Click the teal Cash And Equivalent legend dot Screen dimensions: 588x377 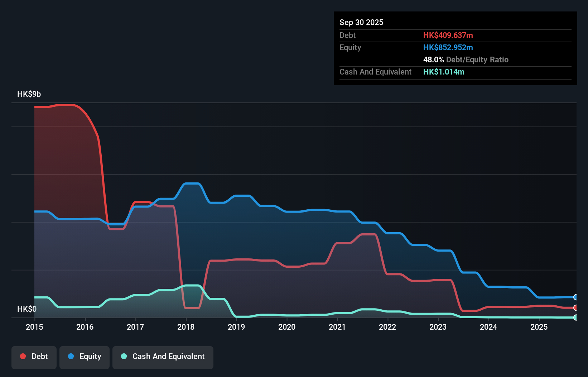coord(123,356)
